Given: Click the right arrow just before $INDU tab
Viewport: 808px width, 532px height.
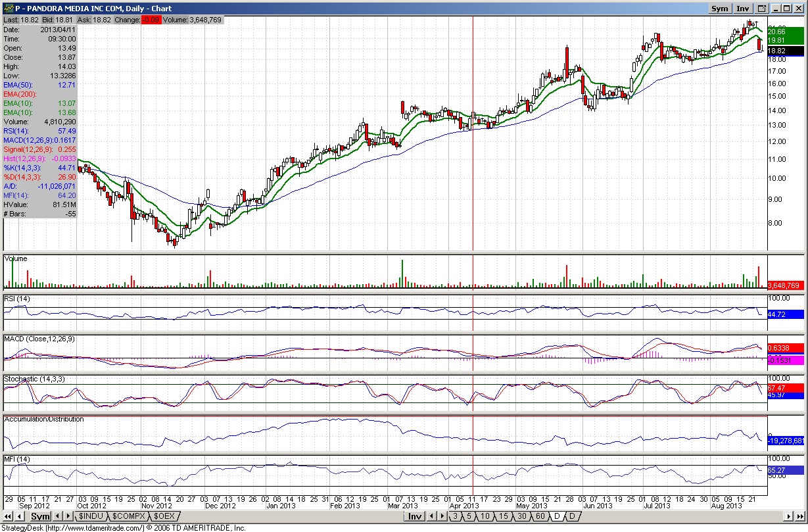Looking at the screenshot, I should coord(68,516).
